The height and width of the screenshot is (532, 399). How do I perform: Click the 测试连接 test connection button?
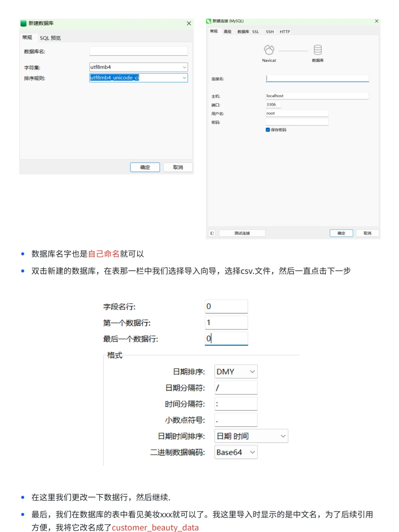(x=242, y=233)
